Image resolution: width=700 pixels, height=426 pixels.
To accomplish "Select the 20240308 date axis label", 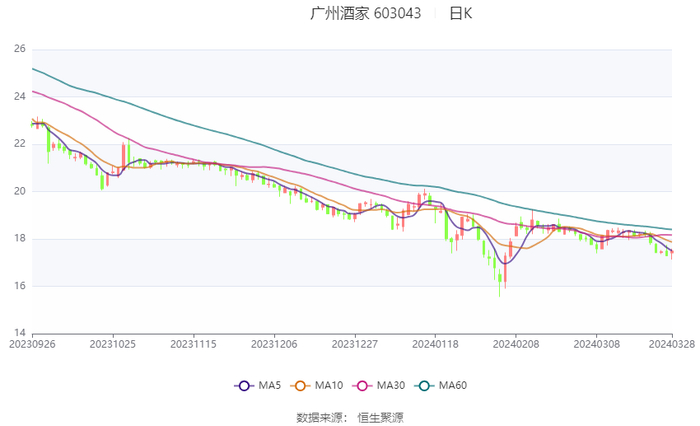I will click(x=596, y=342).
